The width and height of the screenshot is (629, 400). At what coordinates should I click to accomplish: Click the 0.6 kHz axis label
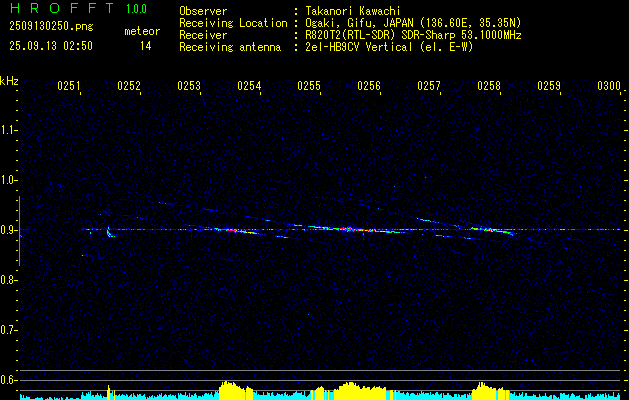click(8, 380)
